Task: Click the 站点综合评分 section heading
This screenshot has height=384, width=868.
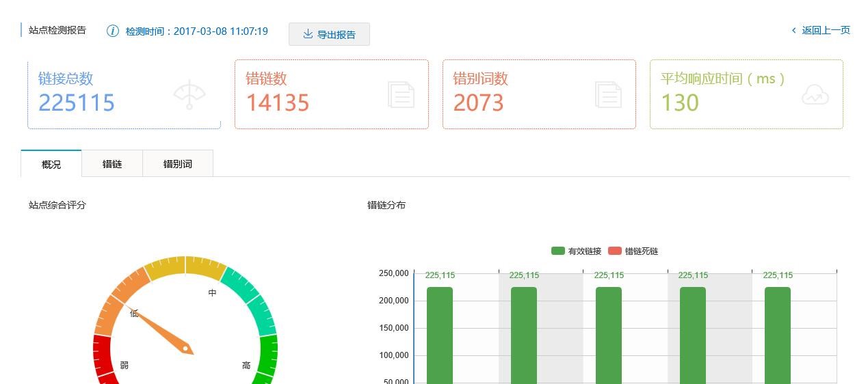Action: pyautogui.click(x=57, y=205)
